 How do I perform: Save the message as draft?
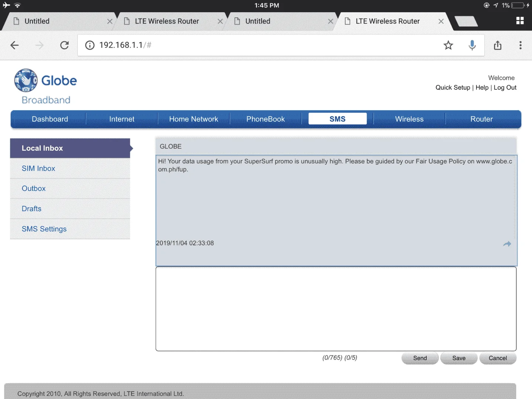(x=459, y=358)
